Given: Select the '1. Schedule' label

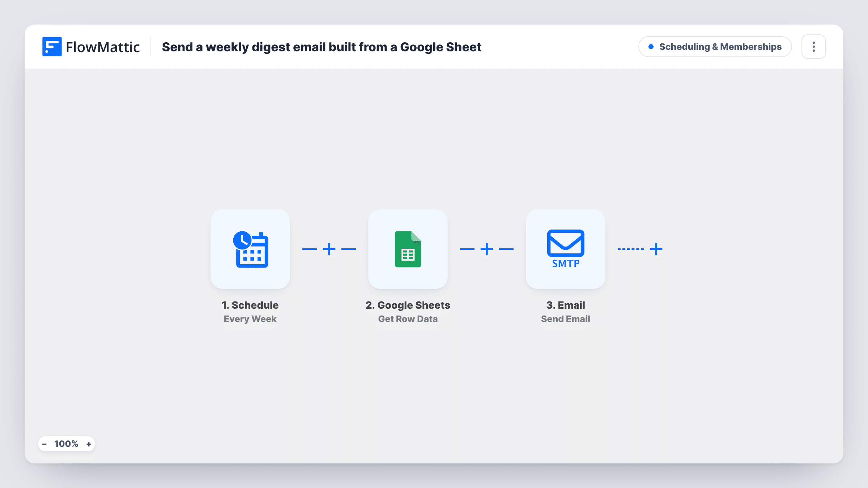Looking at the screenshot, I should pos(250,305).
